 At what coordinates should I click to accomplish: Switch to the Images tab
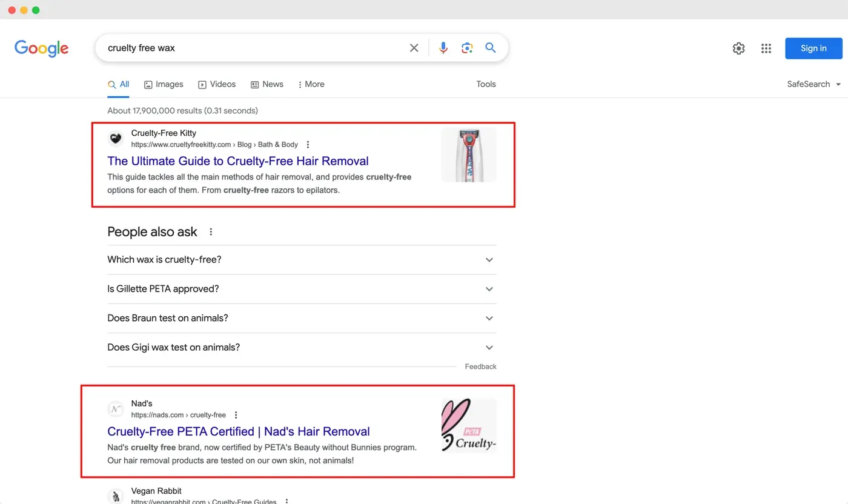click(x=164, y=84)
